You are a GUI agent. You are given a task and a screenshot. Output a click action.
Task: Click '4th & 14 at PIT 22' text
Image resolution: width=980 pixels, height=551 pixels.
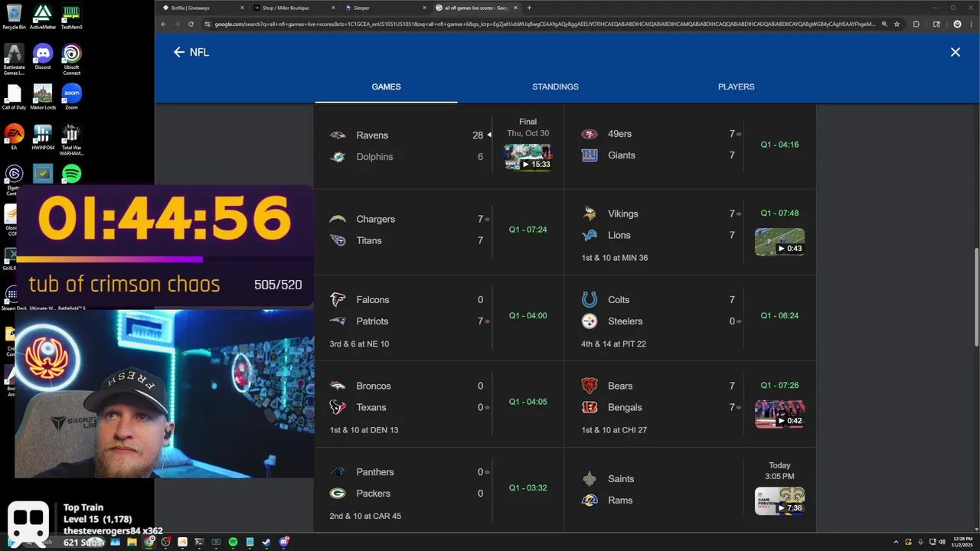(x=613, y=344)
